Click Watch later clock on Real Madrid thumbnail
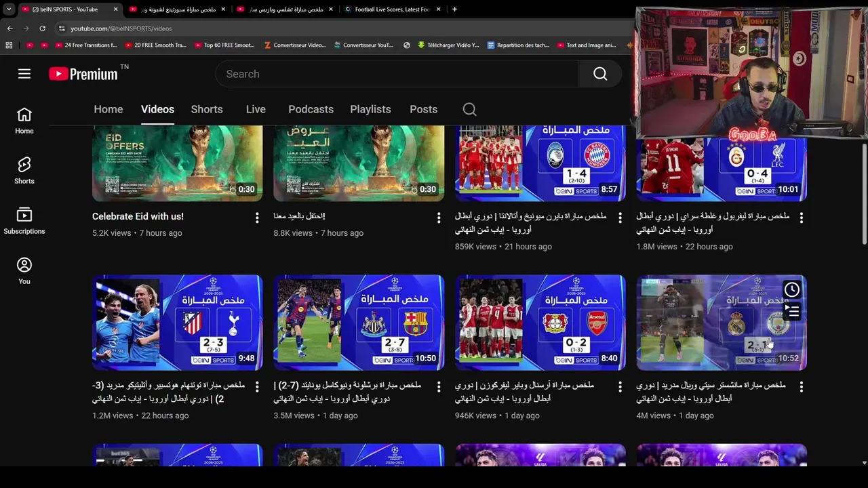This screenshot has width=868, height=488. coord(792,290)
